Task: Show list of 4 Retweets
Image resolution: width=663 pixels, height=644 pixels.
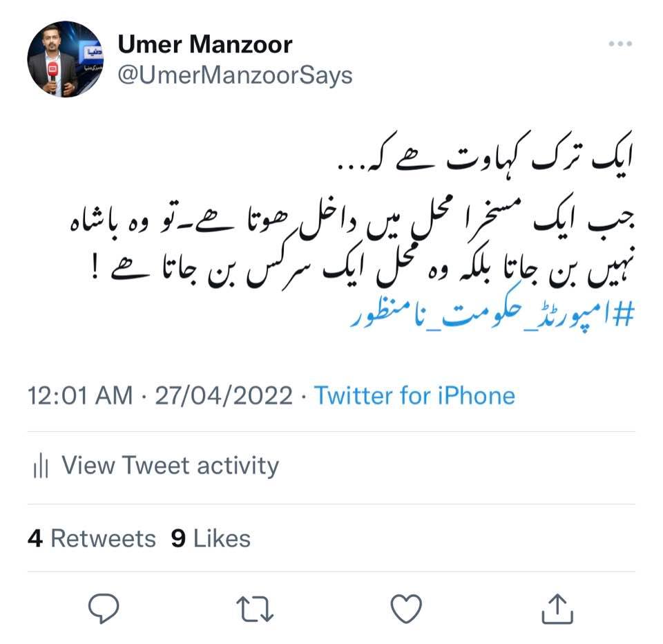Action: pyautogui.click(x=92, y=538)
